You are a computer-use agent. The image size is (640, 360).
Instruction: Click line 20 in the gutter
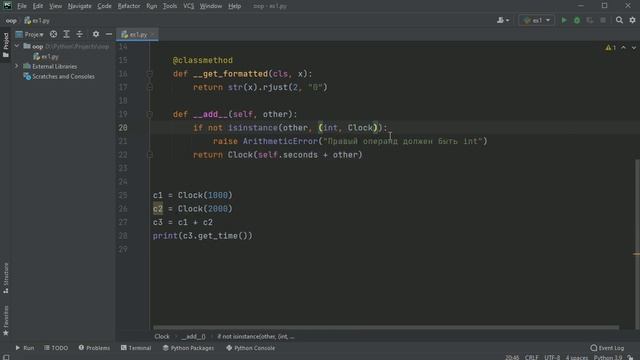[123, 128]
